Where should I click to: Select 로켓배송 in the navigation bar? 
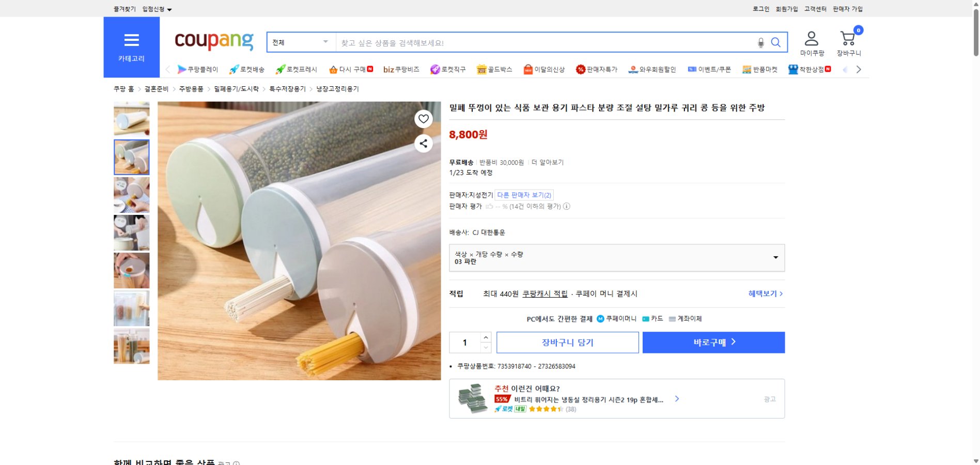[247, 69]
